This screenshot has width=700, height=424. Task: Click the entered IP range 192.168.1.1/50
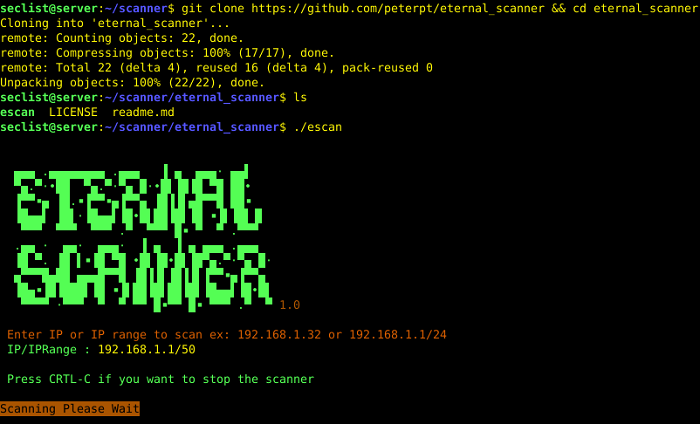point(147,349)
